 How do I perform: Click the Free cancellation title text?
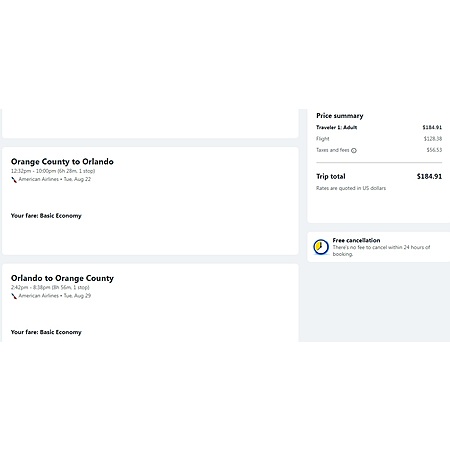click(x=356, y=240)
